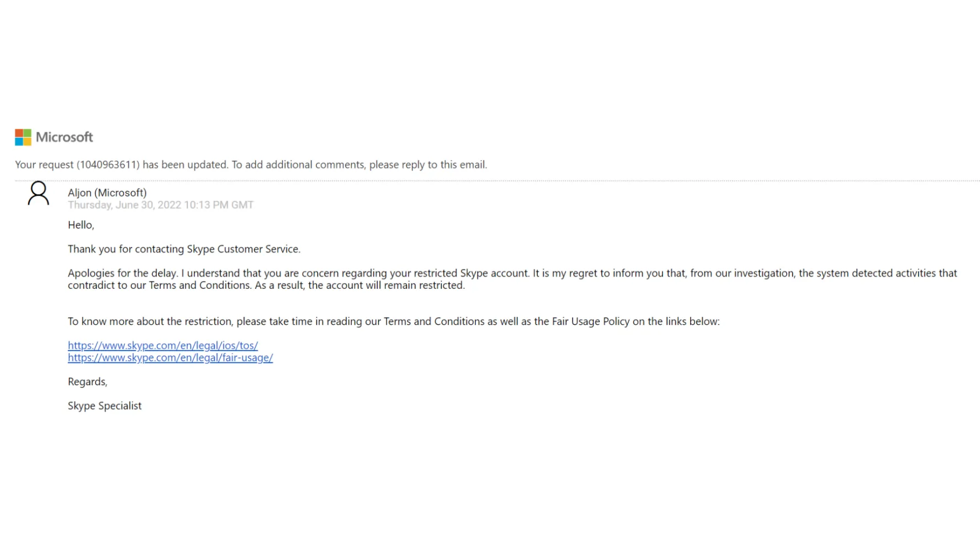Click the dotted separator line under header

[x=497, y=180]
